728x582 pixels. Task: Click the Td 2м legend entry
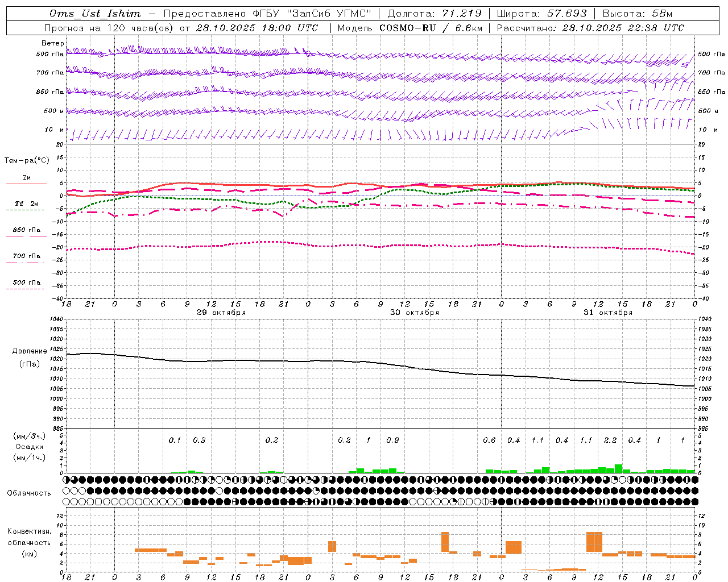click(26, 203)
